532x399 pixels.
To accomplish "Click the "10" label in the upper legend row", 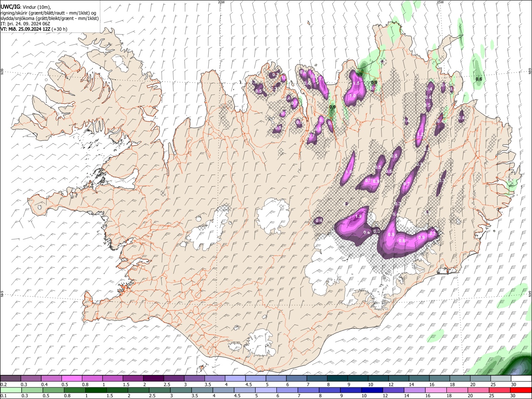I will pyautogui.click(x=370, y=384).
